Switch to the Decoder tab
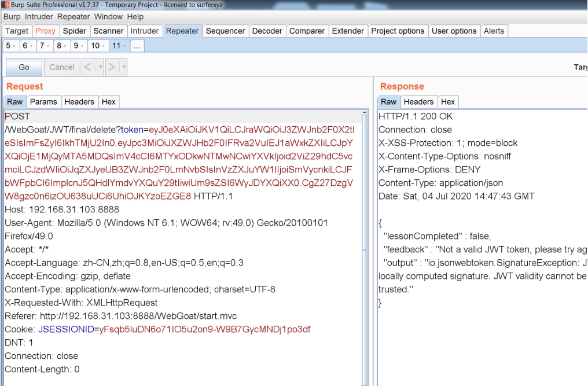 [x=267, y=31]
